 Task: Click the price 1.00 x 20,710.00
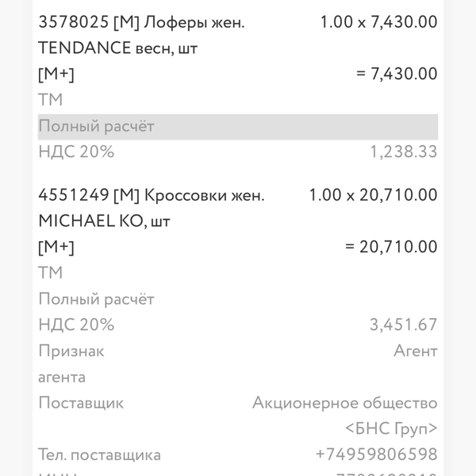pos(374,195)
